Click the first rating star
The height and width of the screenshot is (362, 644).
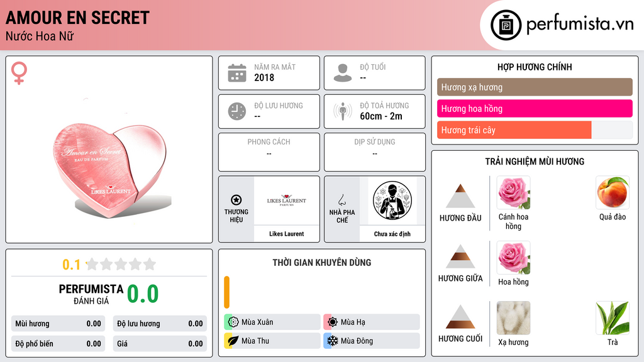pyautogui.click(x=92, y=264)
